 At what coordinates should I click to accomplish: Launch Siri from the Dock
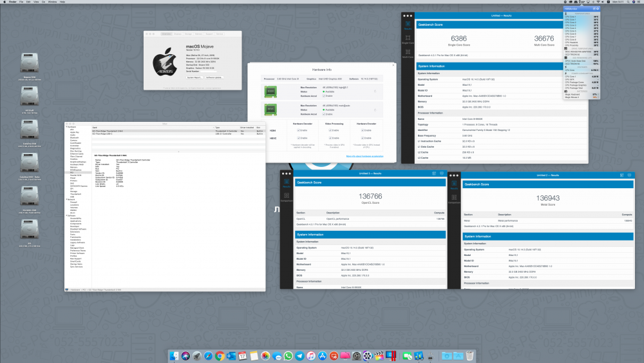[x=185, y=356]
